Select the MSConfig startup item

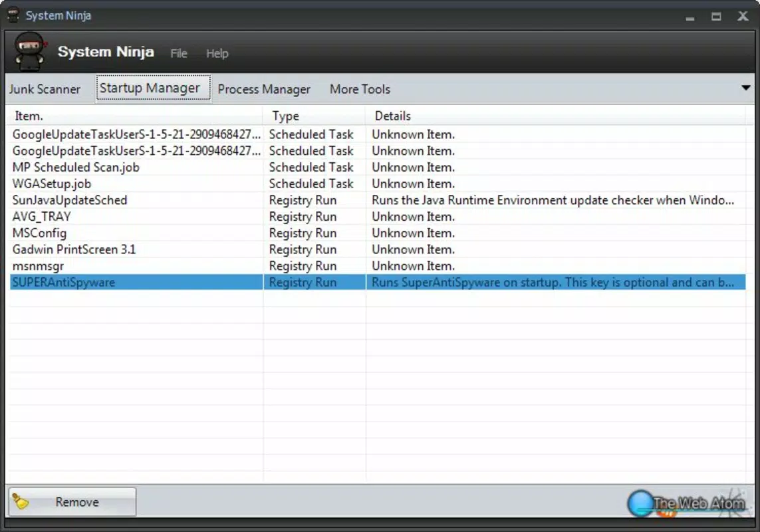(378, 233)
